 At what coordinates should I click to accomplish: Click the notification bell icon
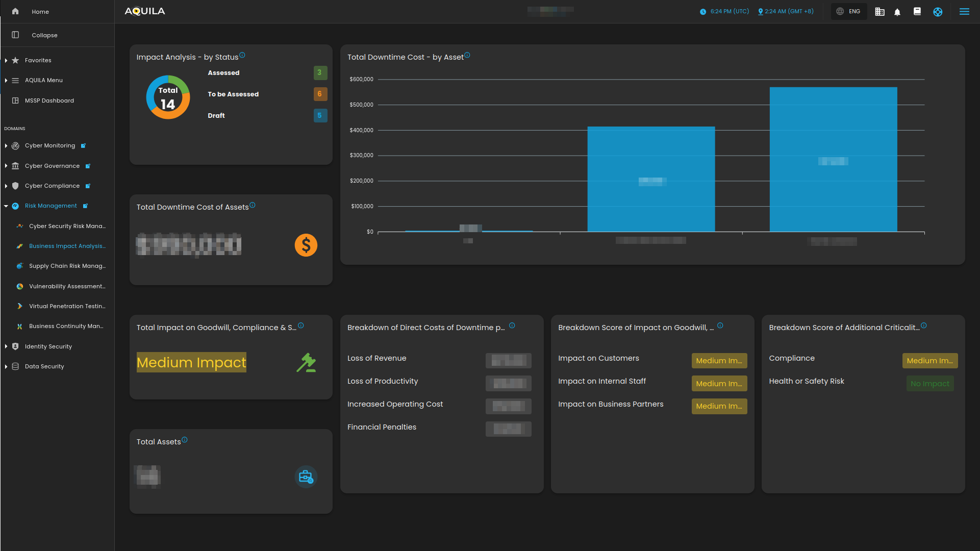[x=897, y=12]
